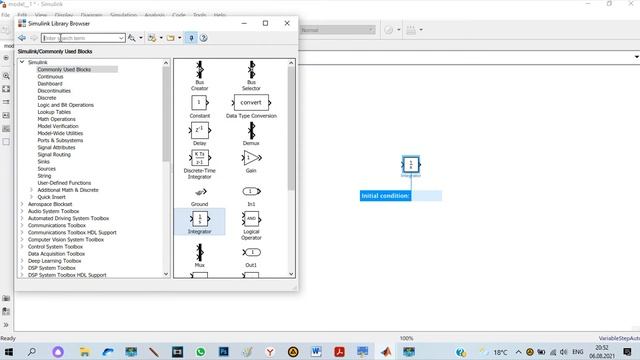This screenshot has width=640, height=360.
Task: Select the Demux block
Action: [251, 134]
